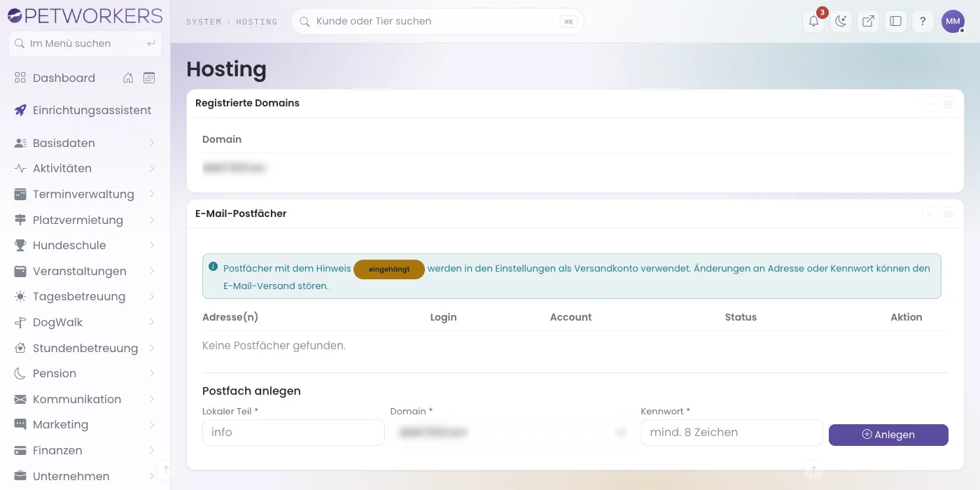Click the eingehängt badge in the notice
The height and width of the screenshot is (490, 980).
(389, 269)
